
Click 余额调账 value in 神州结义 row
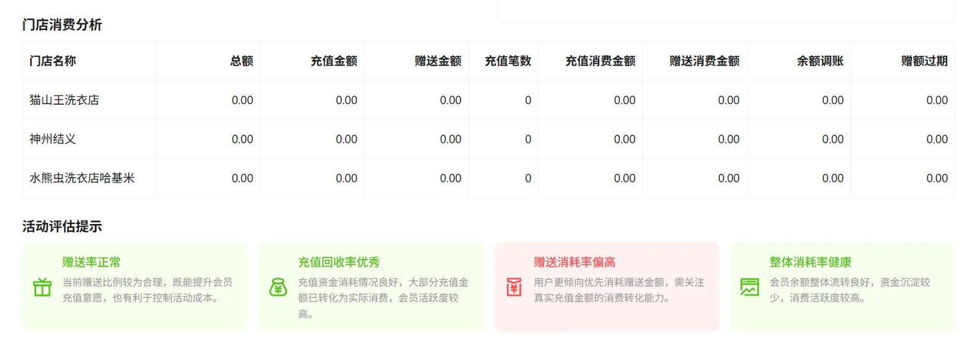(x=833, y=139)
